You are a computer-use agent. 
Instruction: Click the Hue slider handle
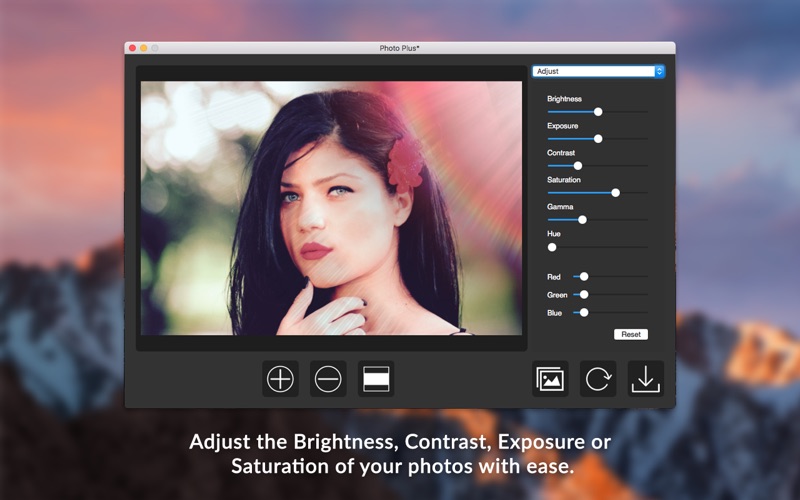(552, 247)
